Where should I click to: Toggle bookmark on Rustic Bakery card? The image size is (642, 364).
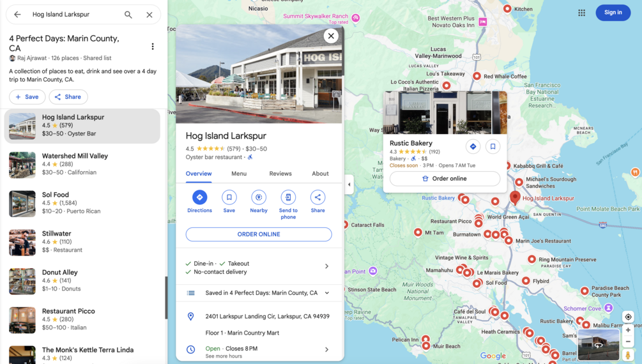coord(493,147)
